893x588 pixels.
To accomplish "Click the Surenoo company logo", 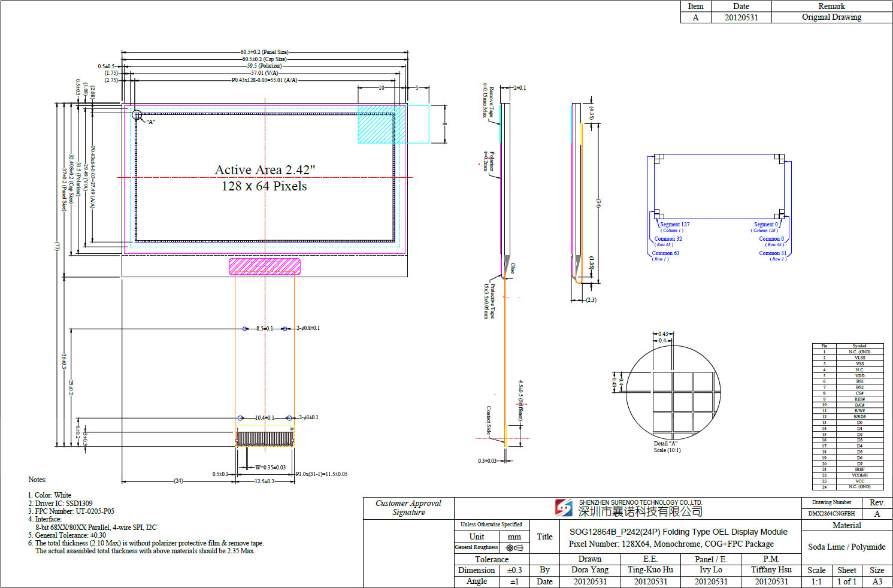I will (x=564, y=508).
